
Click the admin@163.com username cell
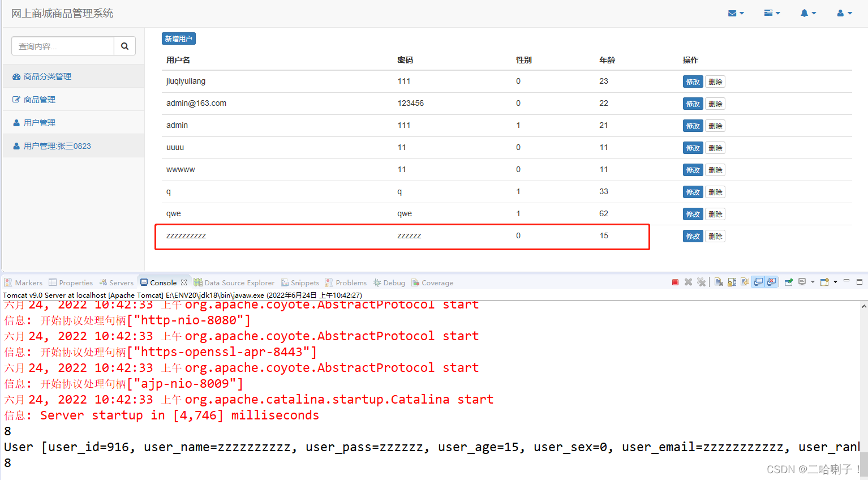[x=196, y=103]
